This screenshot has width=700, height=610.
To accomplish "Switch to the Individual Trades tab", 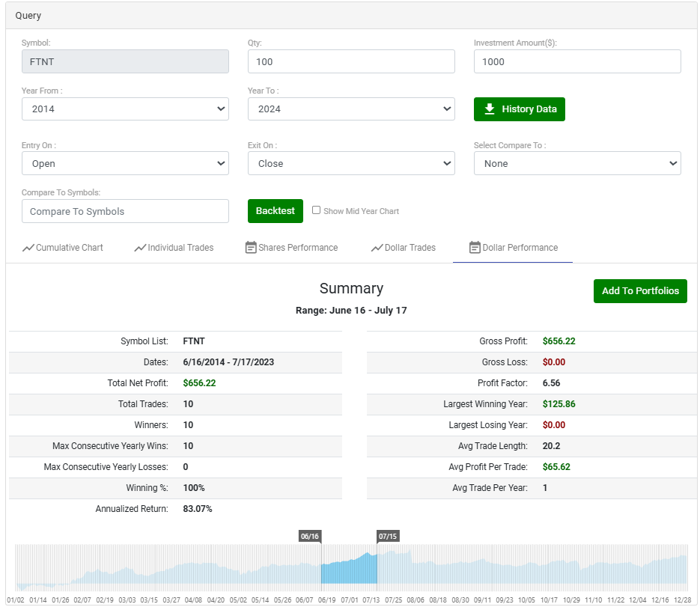I will pos(174,248).
